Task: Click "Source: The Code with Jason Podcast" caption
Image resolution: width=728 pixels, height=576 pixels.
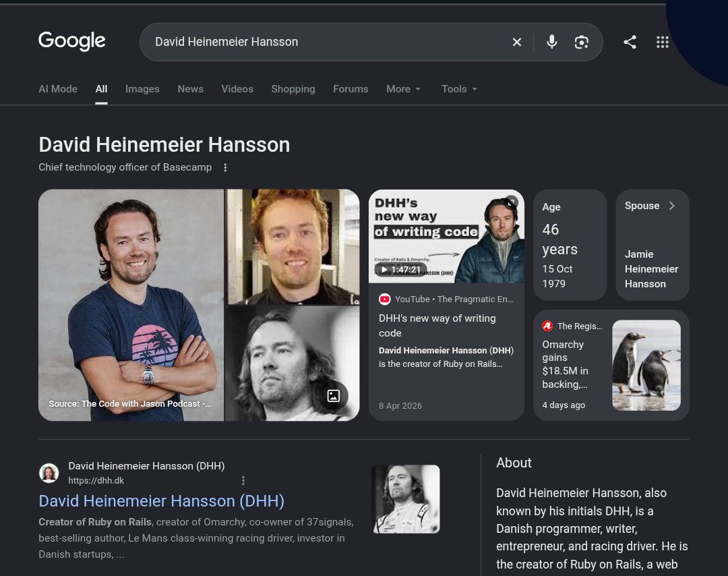Action: point(130,403)
